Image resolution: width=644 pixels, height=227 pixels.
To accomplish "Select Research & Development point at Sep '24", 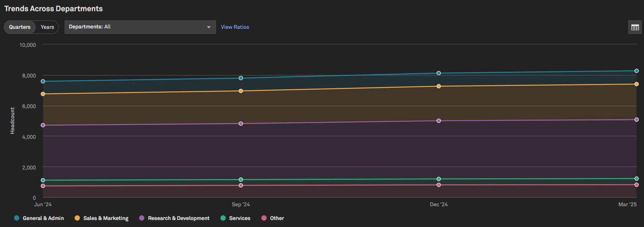I will pyautogui.click(x=241, y=124).
